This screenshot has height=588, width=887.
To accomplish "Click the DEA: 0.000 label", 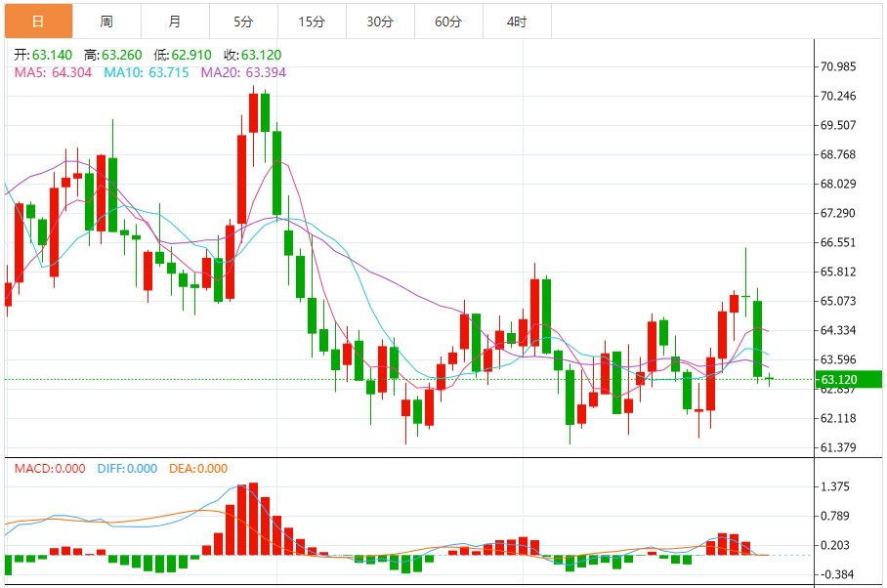I will click(197, 469).
